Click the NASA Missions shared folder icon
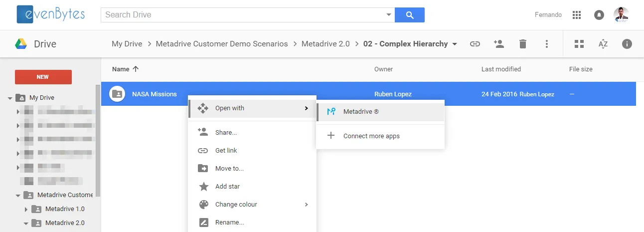The image size is (644, 232). pos(117,94)
